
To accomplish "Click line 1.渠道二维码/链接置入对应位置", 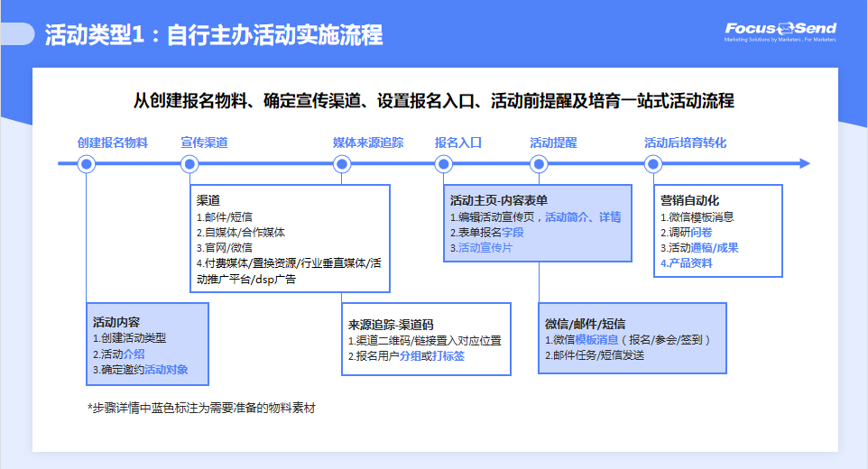I will (425, 341).
